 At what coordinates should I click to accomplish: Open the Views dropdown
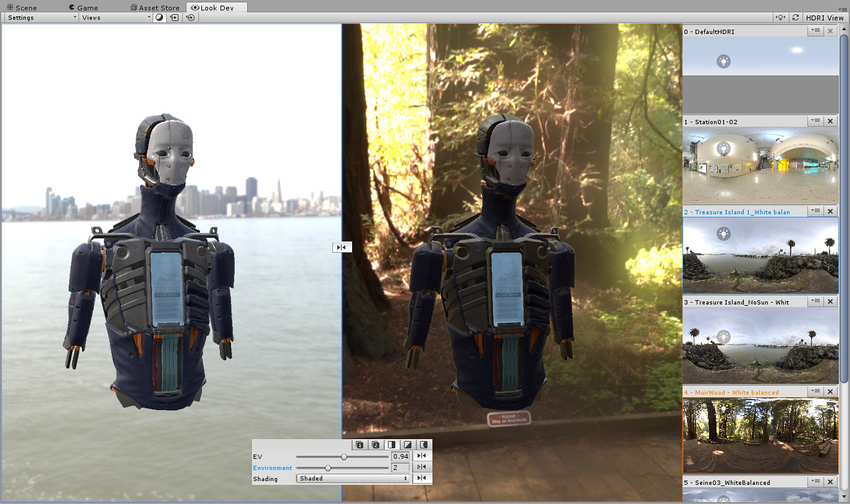click(114, 18)
